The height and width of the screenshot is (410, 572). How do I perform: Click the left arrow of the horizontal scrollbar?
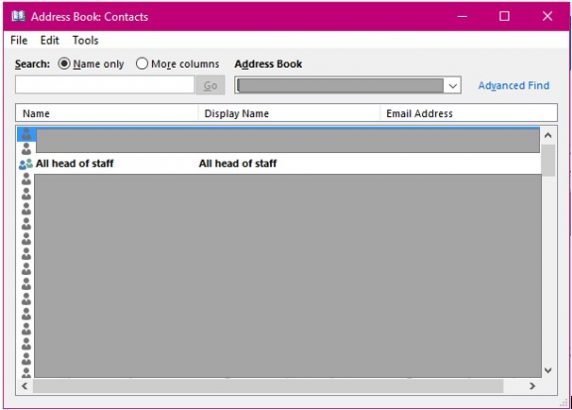pyautogui.click(x=24, y=386)
